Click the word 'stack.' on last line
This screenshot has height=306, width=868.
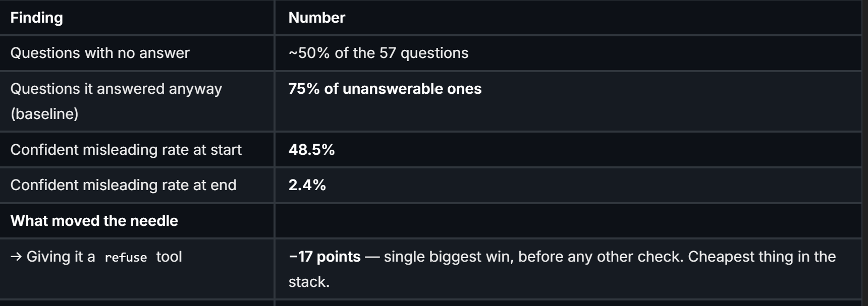pos(309,282)
